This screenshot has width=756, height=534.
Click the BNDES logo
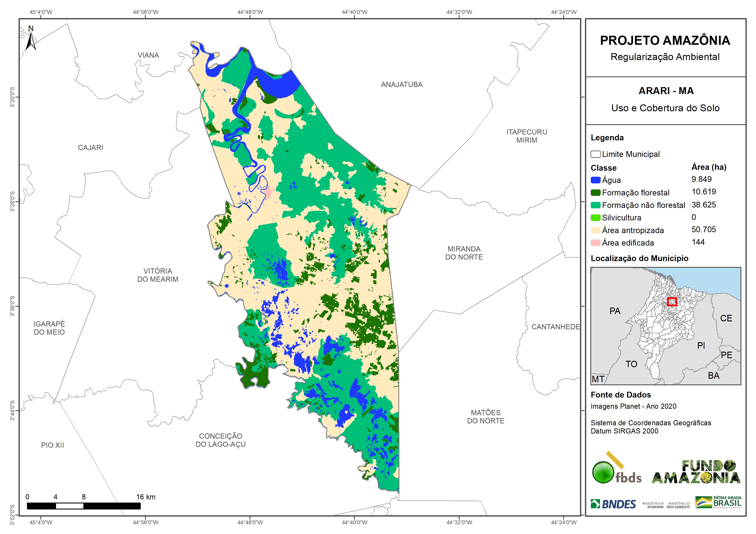click(x=613, y=504)
